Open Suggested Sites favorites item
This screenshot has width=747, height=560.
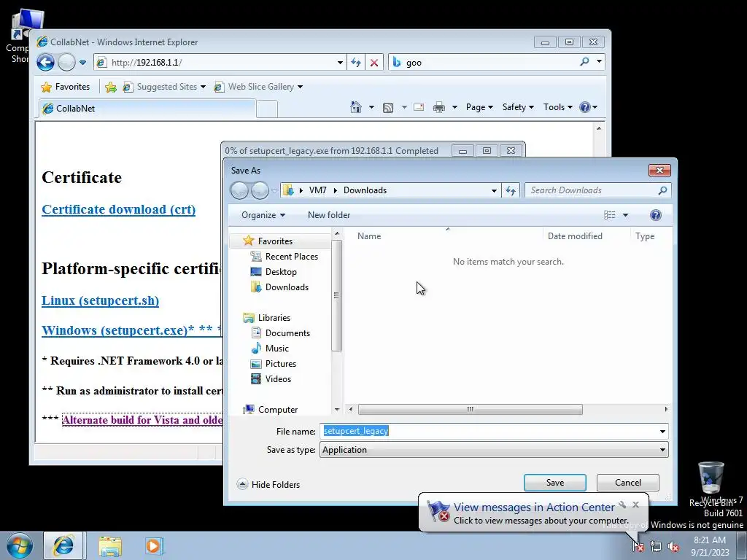click(164, 87)
